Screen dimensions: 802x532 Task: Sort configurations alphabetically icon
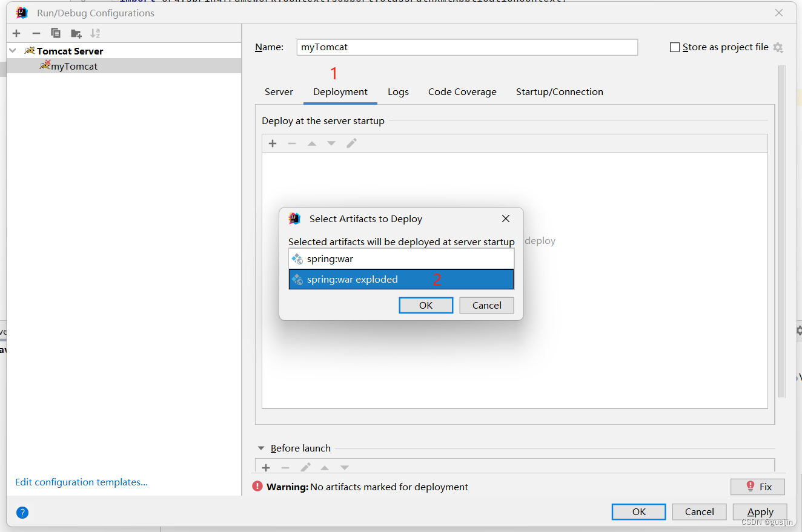click(x=95, y=33)
